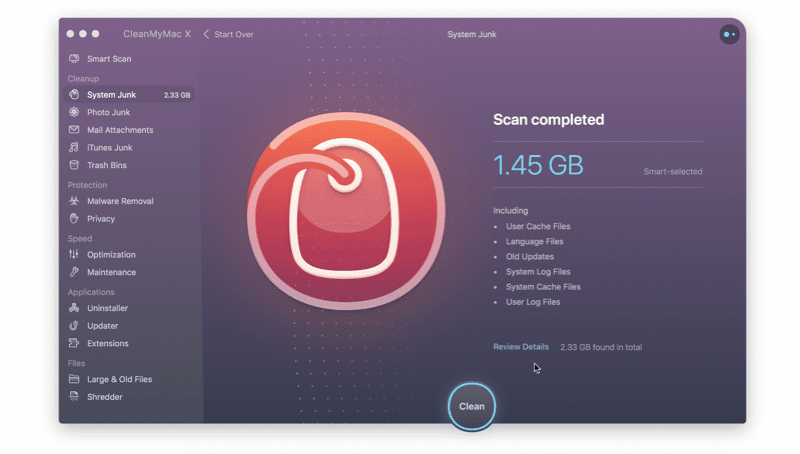The height and width of the screenshot is (454, 800).
Task: Click the Trash Bins bucket icon
Action: (74, 165)
